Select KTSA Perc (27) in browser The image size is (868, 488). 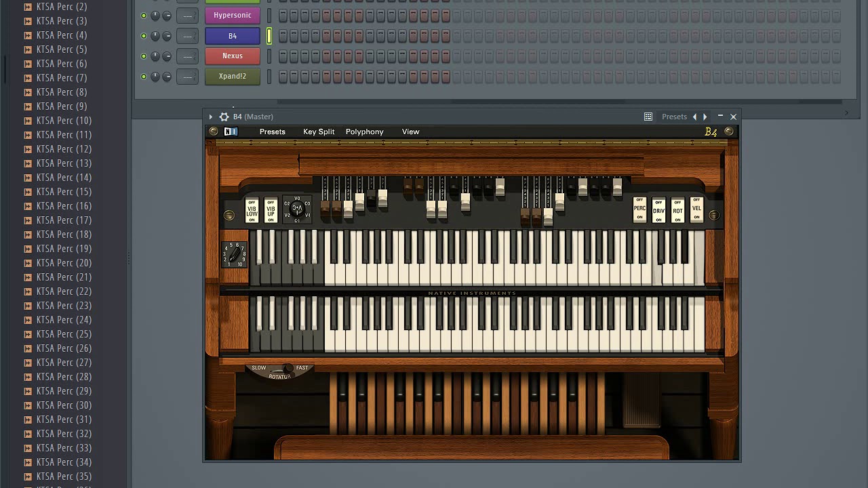click(64, 363)
